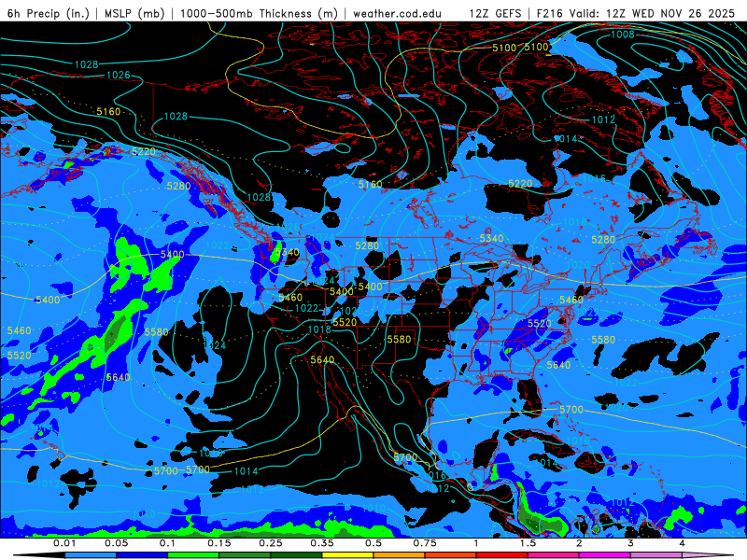Select the medium green 0.15-0.25 legend swatch
Image resolution: width=747 pixels, height=560 pixels.
click(245, 555)
